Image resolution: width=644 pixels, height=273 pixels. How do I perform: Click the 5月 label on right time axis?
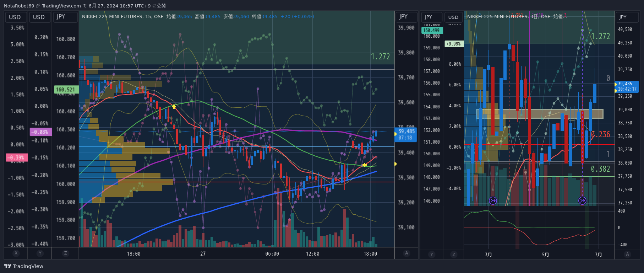click(x=545, y=255)
